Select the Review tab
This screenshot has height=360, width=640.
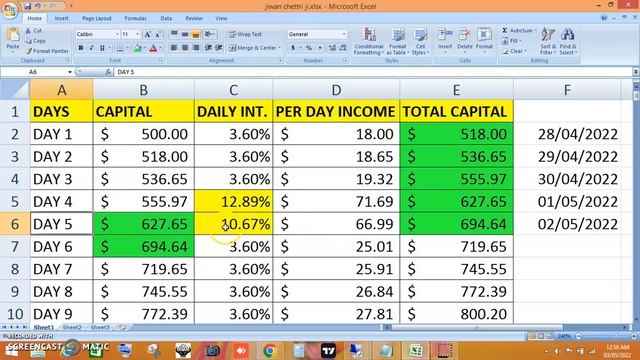pos(194,18)
